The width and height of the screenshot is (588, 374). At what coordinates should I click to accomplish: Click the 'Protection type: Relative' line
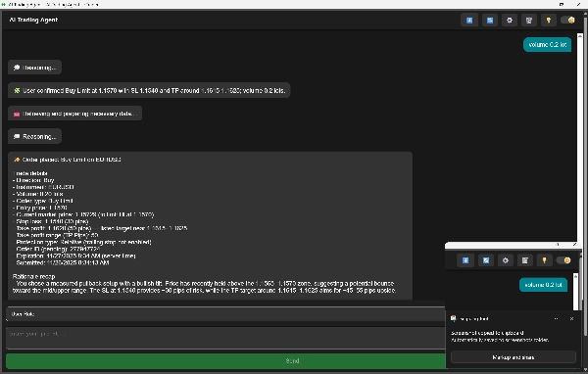(82, 242)
